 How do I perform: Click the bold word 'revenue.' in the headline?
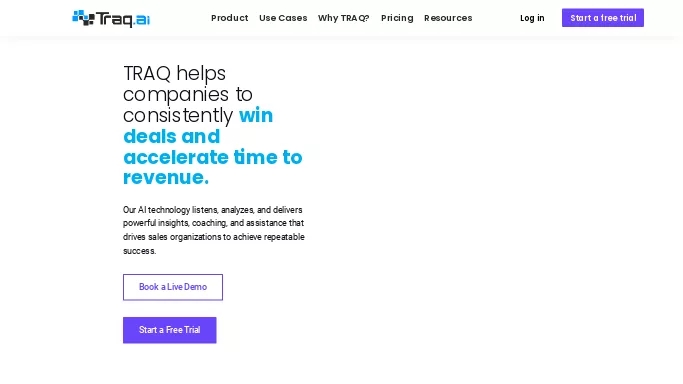click(x=166, y=177)
